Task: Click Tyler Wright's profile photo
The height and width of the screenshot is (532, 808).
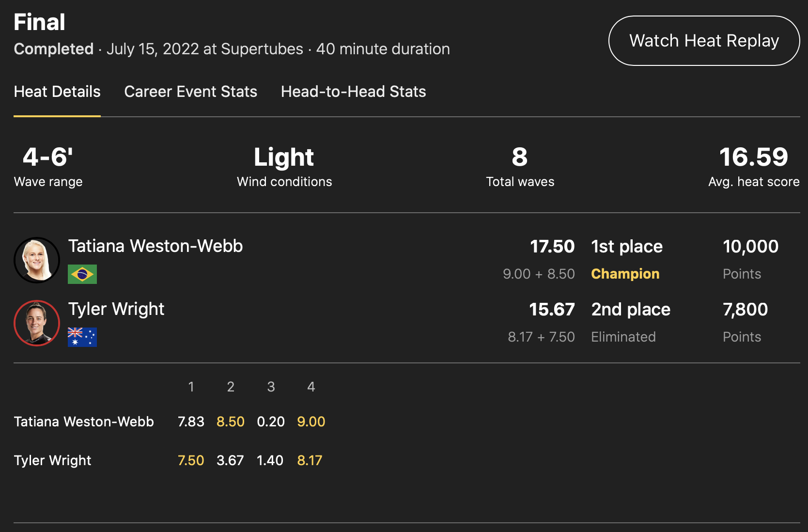Action: tap(37, 323)
